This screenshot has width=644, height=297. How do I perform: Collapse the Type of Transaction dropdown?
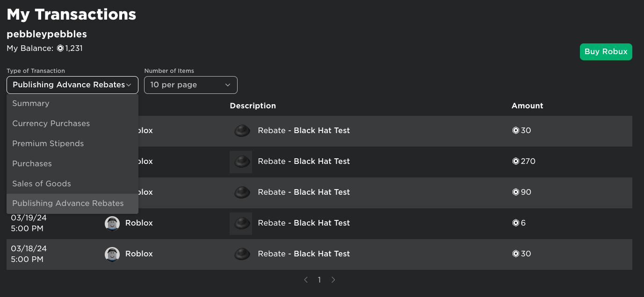(72, 85)
